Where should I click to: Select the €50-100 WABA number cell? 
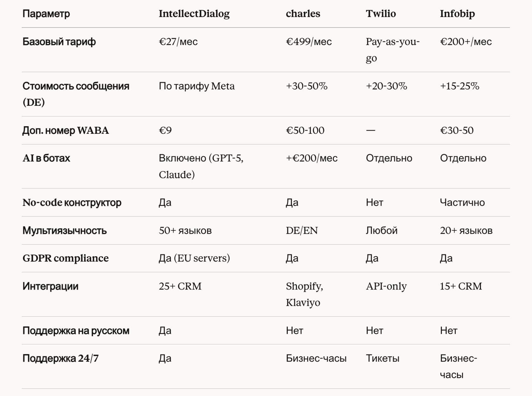tap(305, 130)
